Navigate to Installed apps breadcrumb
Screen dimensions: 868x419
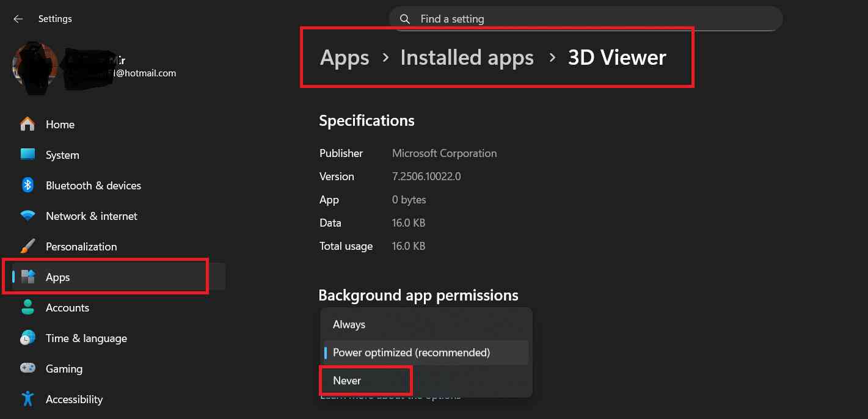[x=467, y=57]
